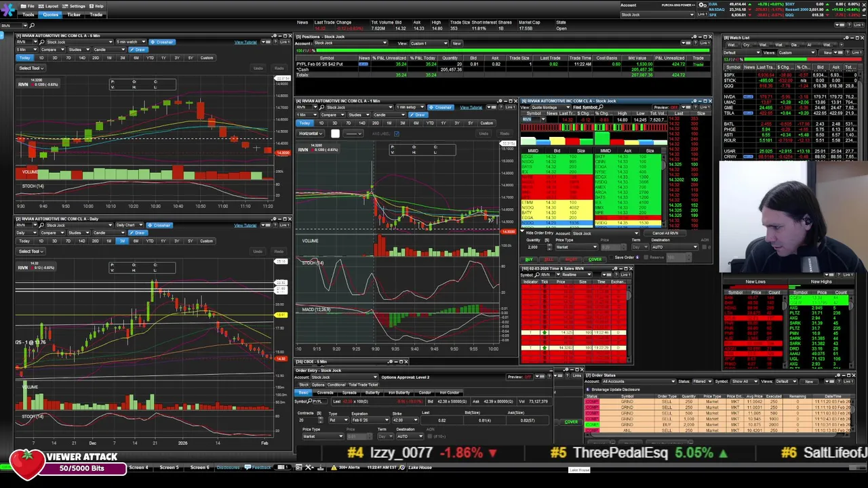Click Undo on the 1 Min chart

click(x=484, y=134)
